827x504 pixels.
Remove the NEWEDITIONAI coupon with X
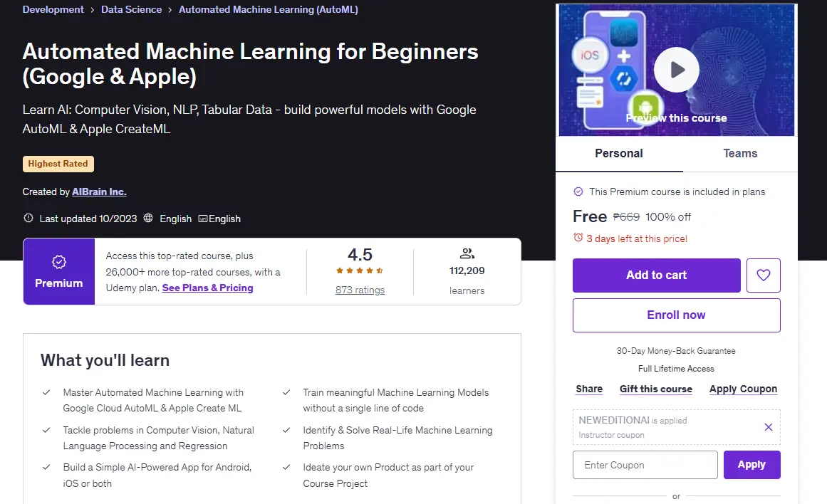pos(769,427)
